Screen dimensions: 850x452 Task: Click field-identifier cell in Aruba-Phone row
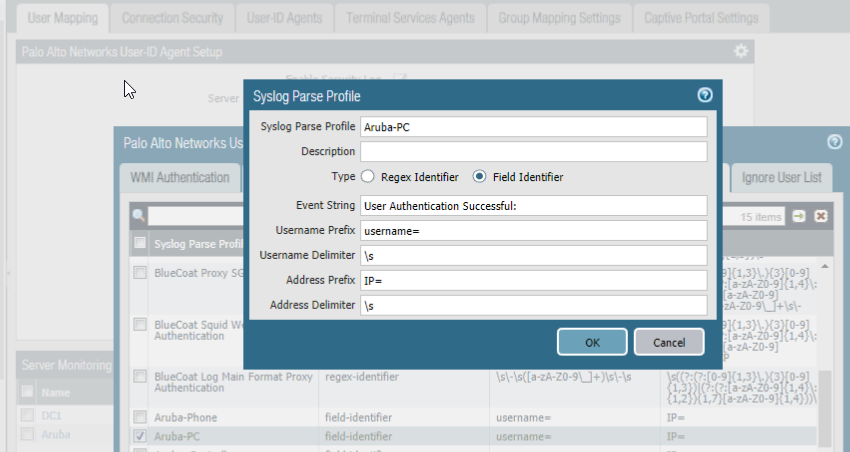pyautogui.click(x=358, y=417)
